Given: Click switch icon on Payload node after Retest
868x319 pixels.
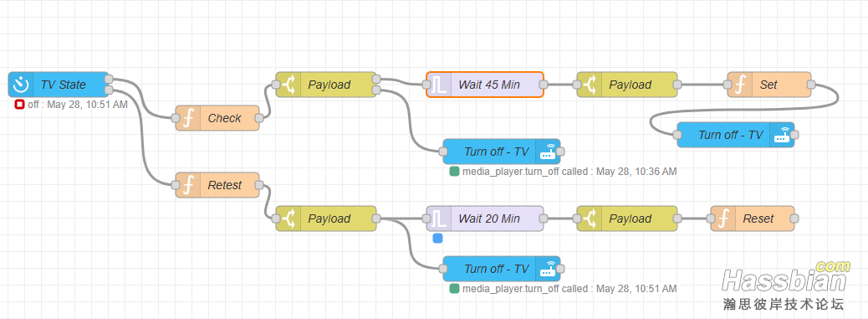Looking at the screenshot, I should tap(288, 219).
